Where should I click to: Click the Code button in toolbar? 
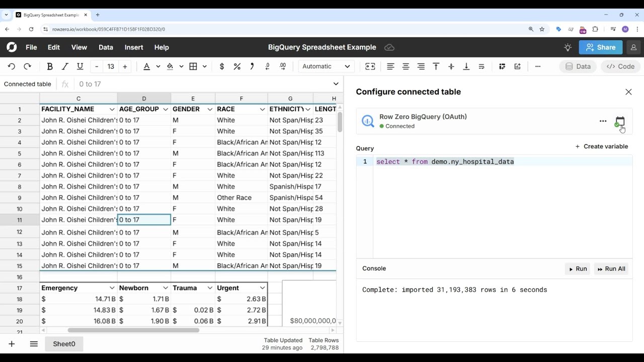620,66
